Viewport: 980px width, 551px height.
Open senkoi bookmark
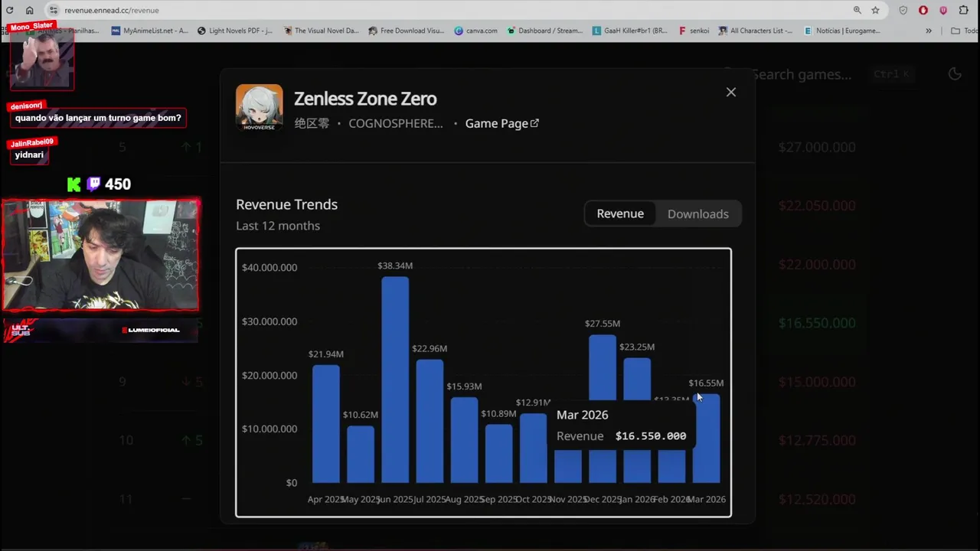click(694, 31)
